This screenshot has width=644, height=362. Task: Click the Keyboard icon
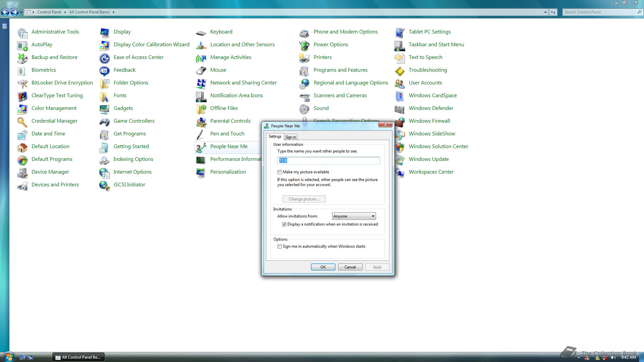[x=201, y=33]
